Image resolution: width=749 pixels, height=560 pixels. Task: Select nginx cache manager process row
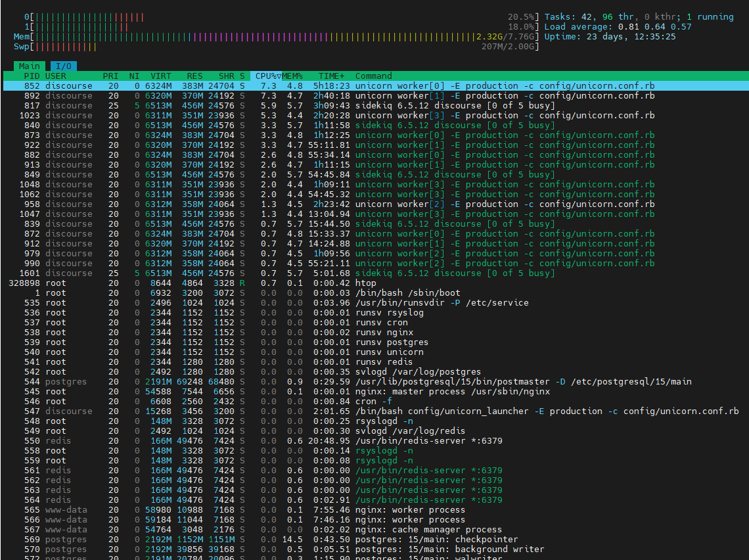point(374,529)
